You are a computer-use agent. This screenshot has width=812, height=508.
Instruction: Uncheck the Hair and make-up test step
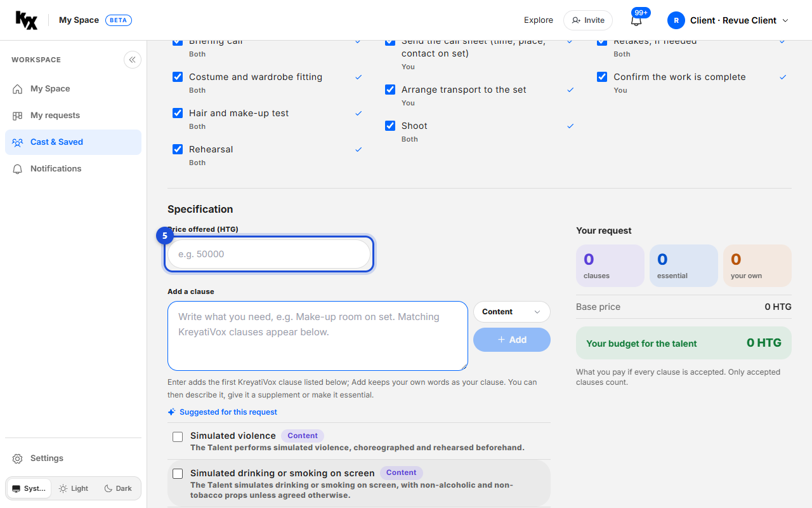(x=178, y=113)
